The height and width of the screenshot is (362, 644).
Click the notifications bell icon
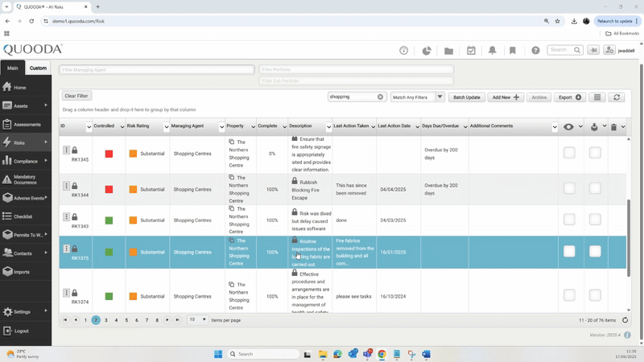click(x=492, y=51)
